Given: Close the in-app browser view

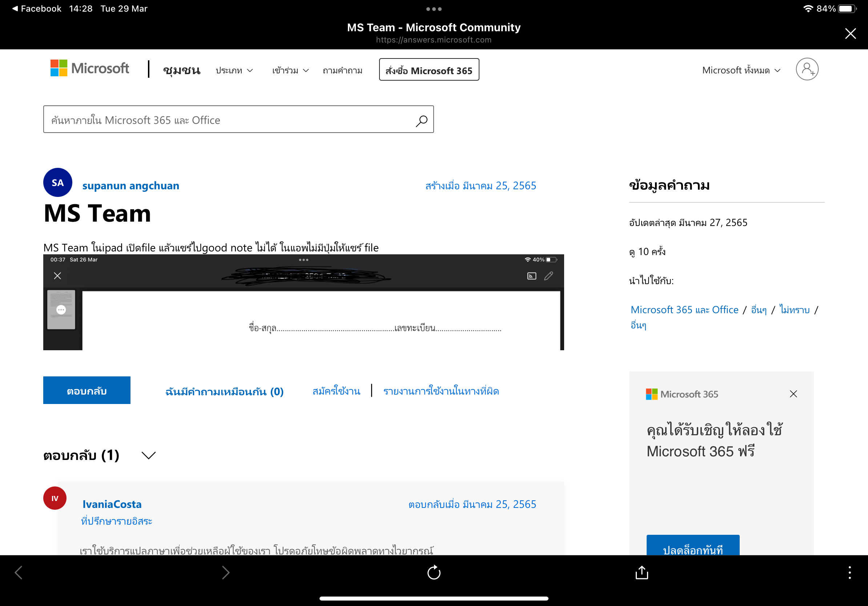Looking at the screenshot, I should [x=850, y=34].
